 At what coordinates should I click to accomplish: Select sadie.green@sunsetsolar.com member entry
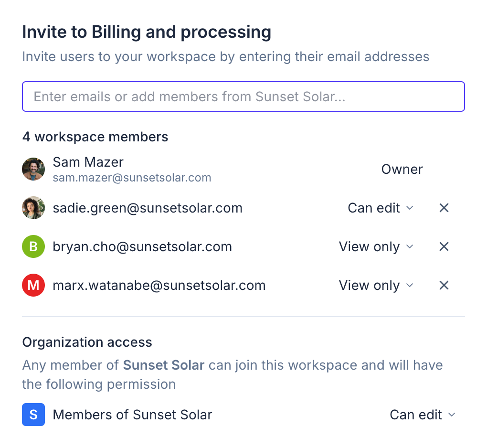148,208
